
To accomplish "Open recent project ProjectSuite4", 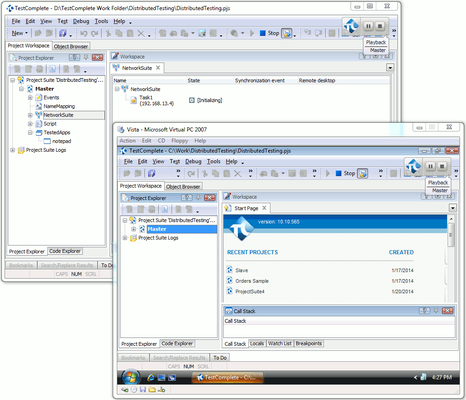I will coord(250,291).
